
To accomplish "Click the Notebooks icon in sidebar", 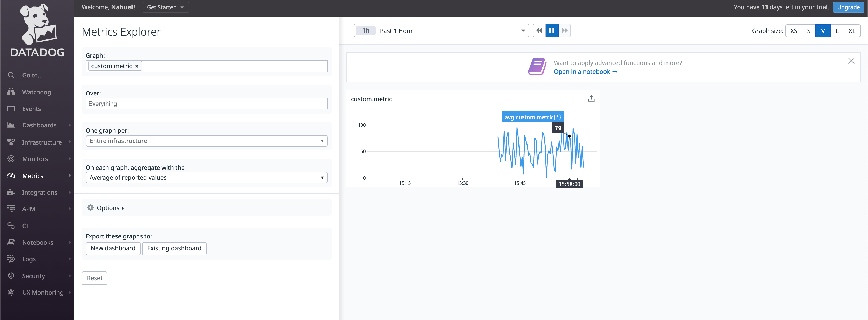I will [x=11, y=242].
